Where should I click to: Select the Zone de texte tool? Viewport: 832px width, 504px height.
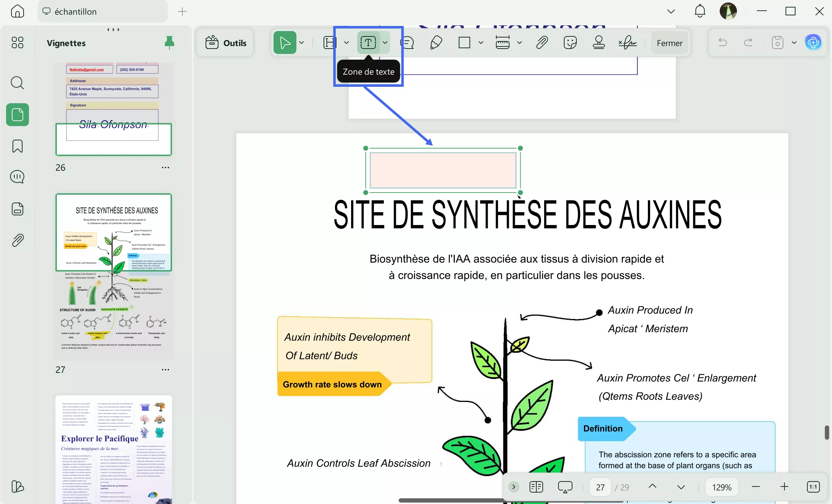pos(368,42)
